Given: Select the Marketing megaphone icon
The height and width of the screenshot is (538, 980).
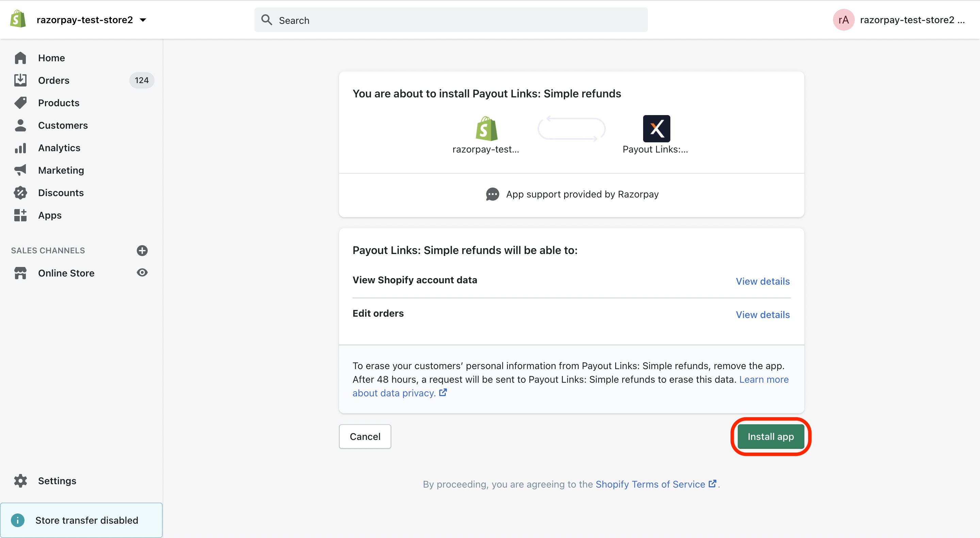Looking at the screenshot, I should click(20, 170).
